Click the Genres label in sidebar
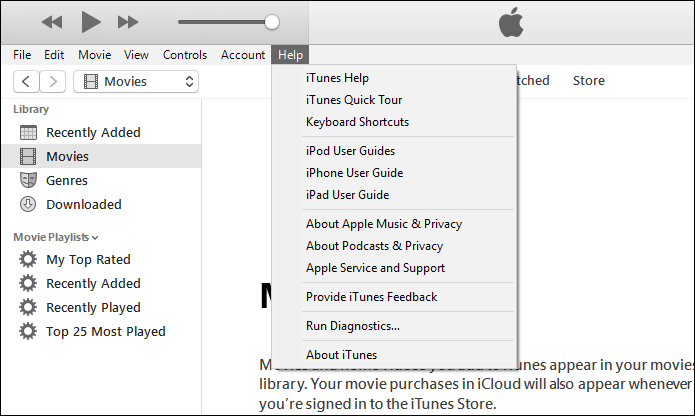Viewport: 695px width, 416px height. (67, 181)
